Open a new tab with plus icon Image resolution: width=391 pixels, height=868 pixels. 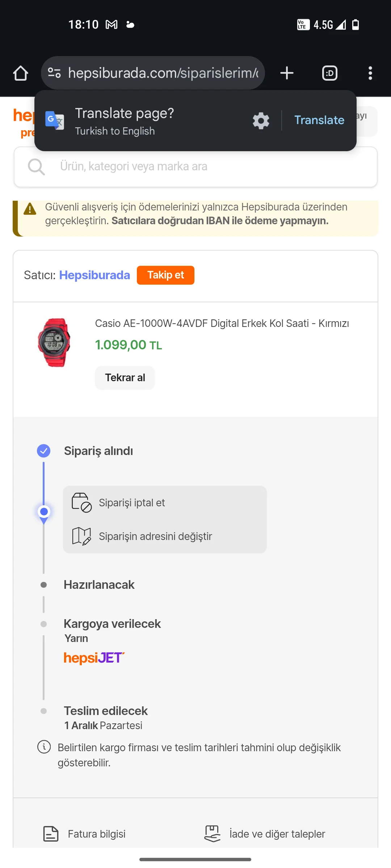287,73
